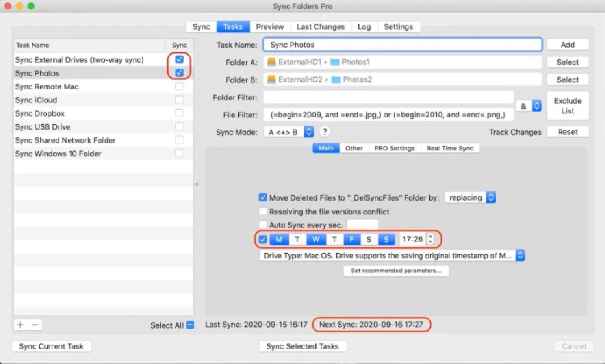Screen dimensions: 605x364
Task: Click the minus icon to remove a task
Action: click(34, 325)
